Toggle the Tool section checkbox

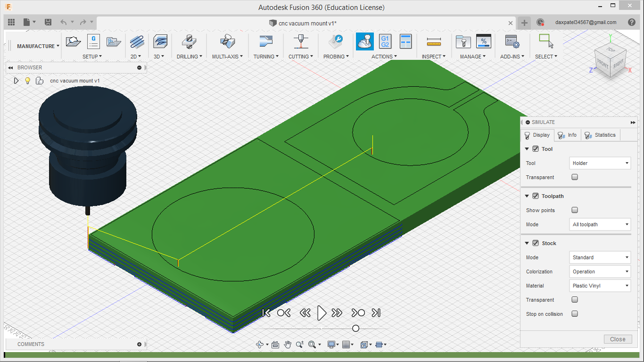tap(536, 149)
